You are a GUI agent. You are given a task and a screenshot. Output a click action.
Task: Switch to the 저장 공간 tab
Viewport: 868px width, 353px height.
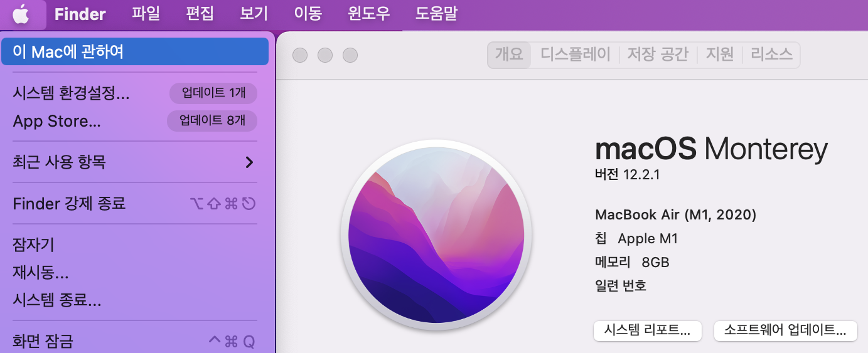pos(658,55)
